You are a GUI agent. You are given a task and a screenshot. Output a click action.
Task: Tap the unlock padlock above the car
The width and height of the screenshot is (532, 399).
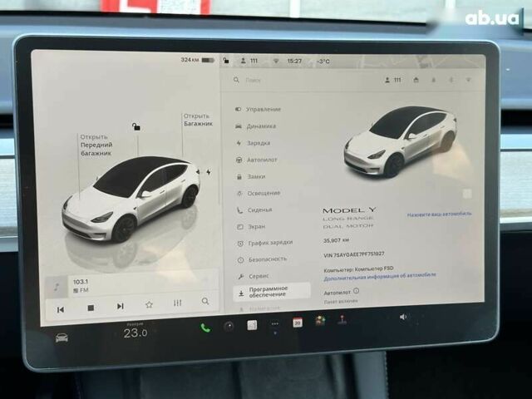point(136,127)
